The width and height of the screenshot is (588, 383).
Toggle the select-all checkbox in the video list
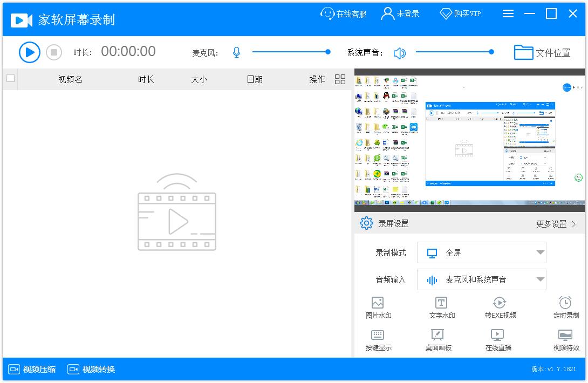(x=10, y=79)
